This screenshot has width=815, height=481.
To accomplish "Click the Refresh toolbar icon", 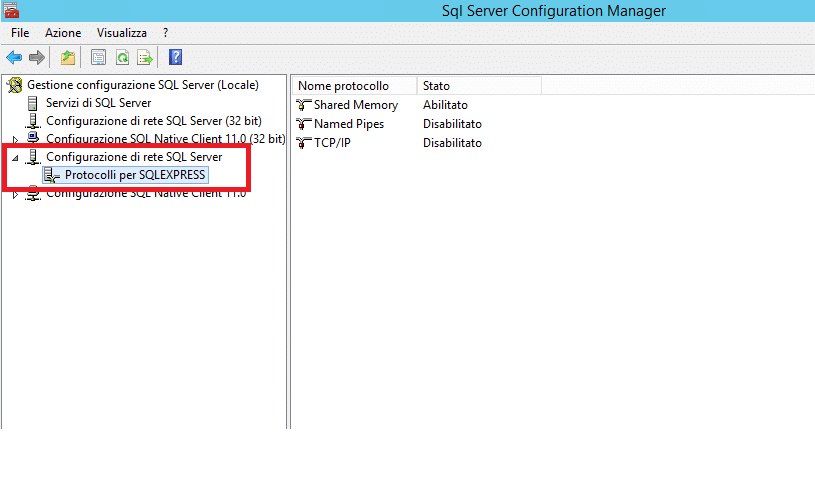I will click(x=122, y=57).
